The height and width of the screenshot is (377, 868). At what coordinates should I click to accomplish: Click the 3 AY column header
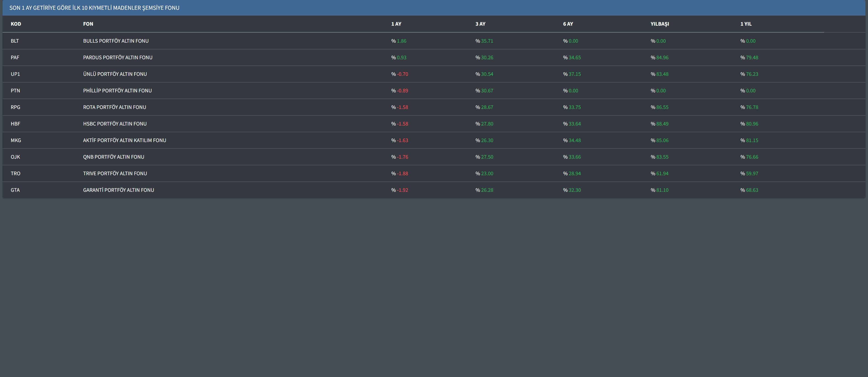point(480,24)
